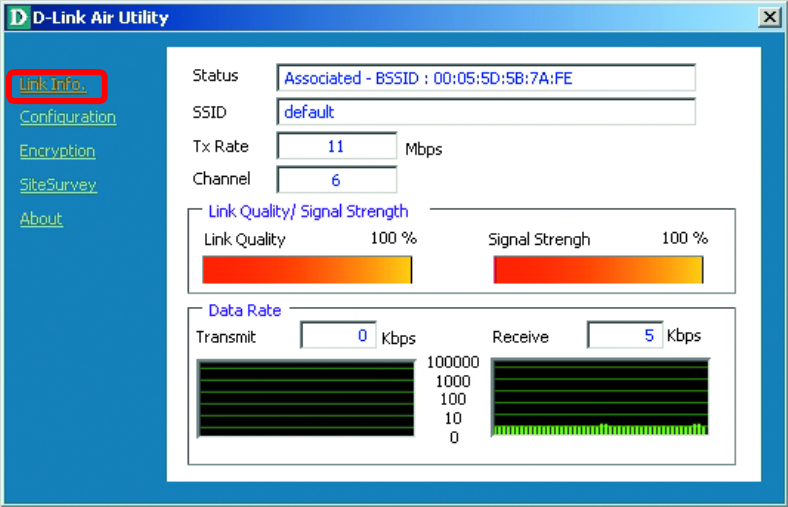The width and height of the screenshot is (788, 507).
Task: Click the Link Quality/ Signal Strength heading
Action: tap(308, 212)
